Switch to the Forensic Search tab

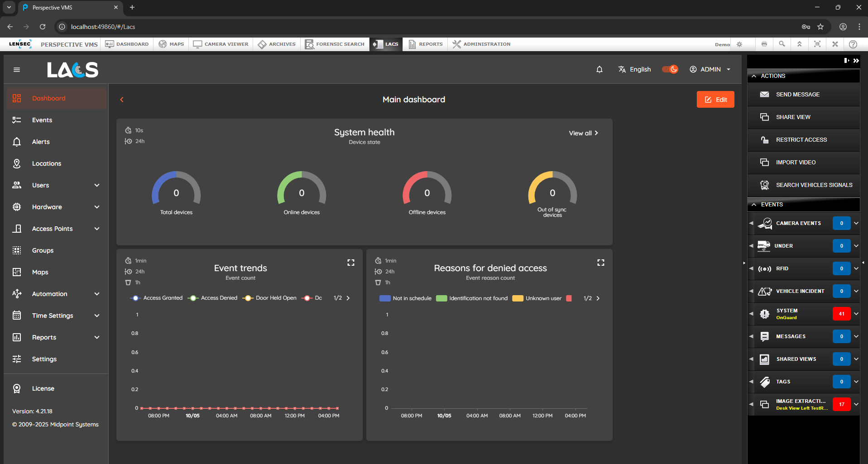click(335, 44)
